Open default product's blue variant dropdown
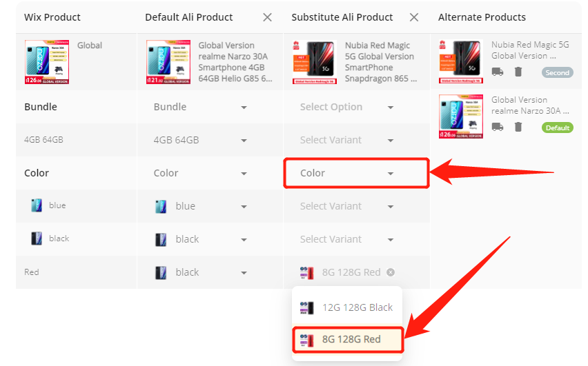 [x=200, y=206]
